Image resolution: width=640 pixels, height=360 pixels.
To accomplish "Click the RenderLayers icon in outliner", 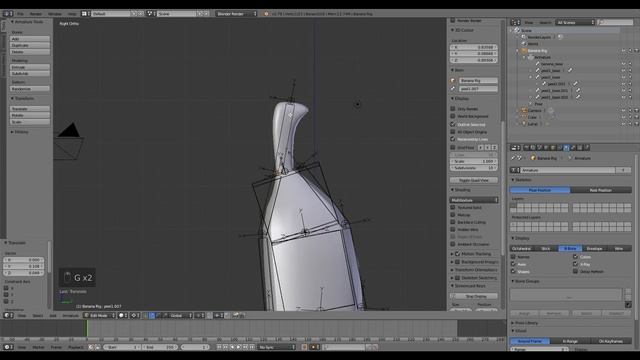I will point(524,37).
